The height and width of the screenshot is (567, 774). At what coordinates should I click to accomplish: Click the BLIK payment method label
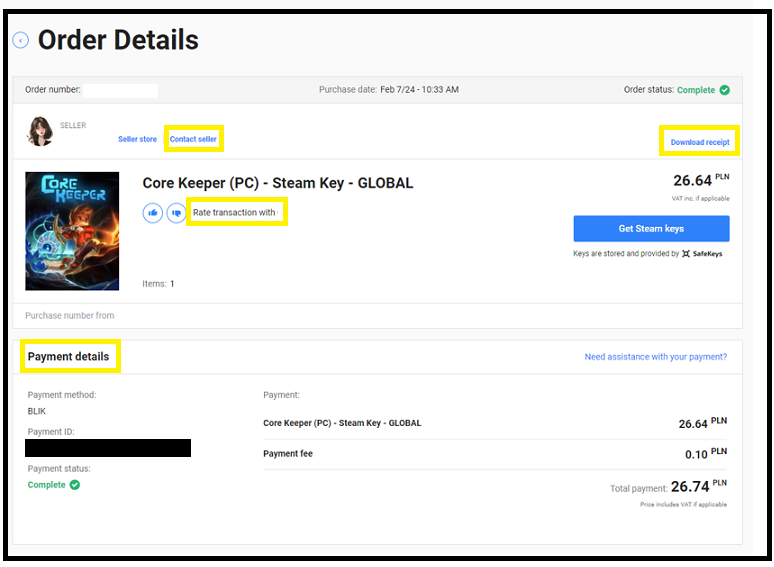pyautogui.click(x=39, y=411)
